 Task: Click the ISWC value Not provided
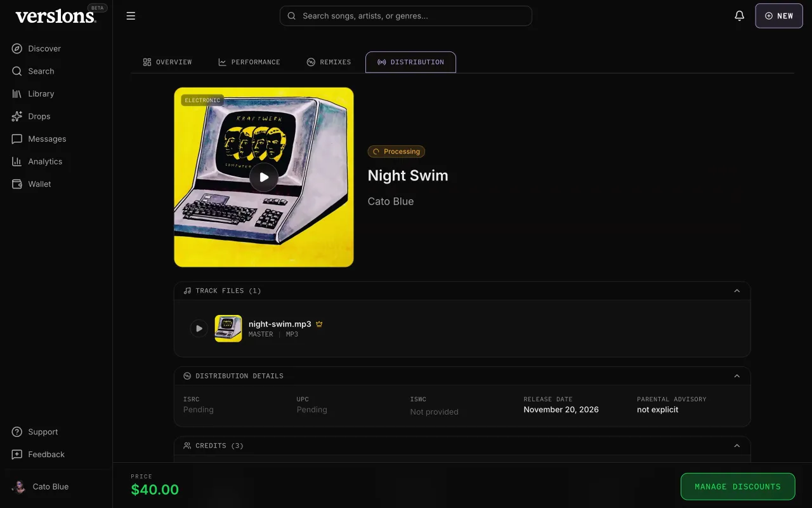pos(434,411)
